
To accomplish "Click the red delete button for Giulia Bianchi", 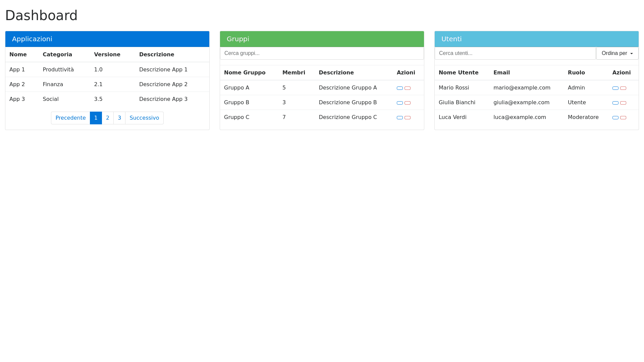I will pos(623,103).
